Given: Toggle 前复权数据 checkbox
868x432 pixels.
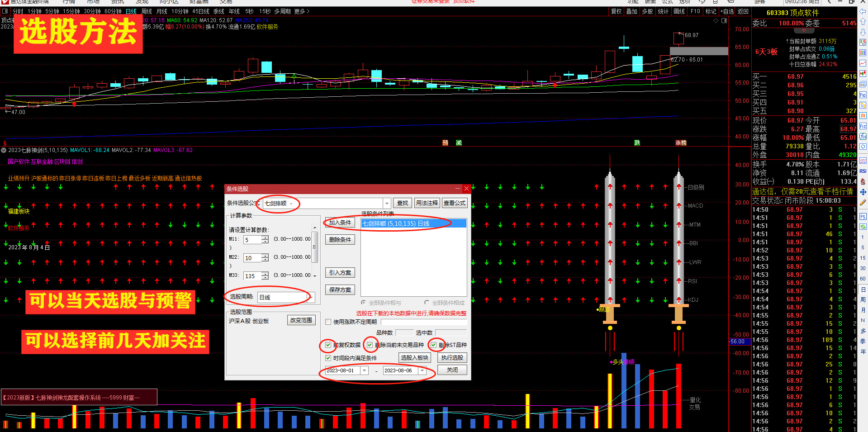Looking at the screenshot, I should (328, 345).
